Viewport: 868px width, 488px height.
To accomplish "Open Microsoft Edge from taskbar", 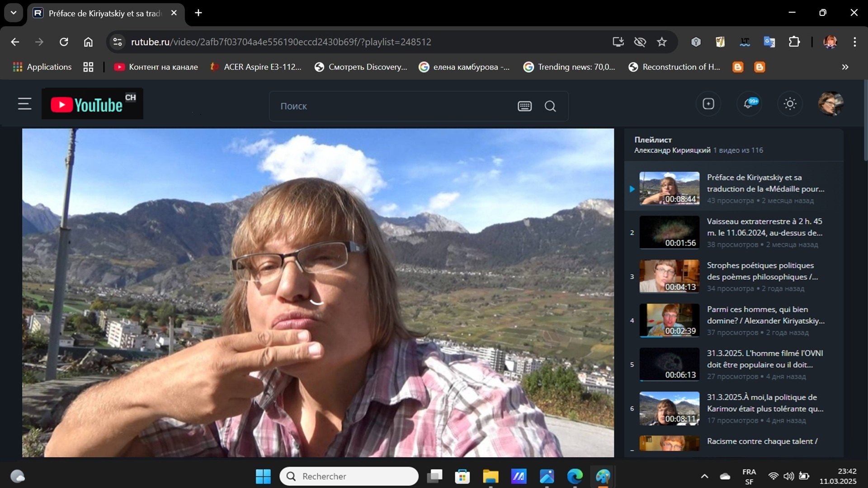I will [x=575, y=476].
